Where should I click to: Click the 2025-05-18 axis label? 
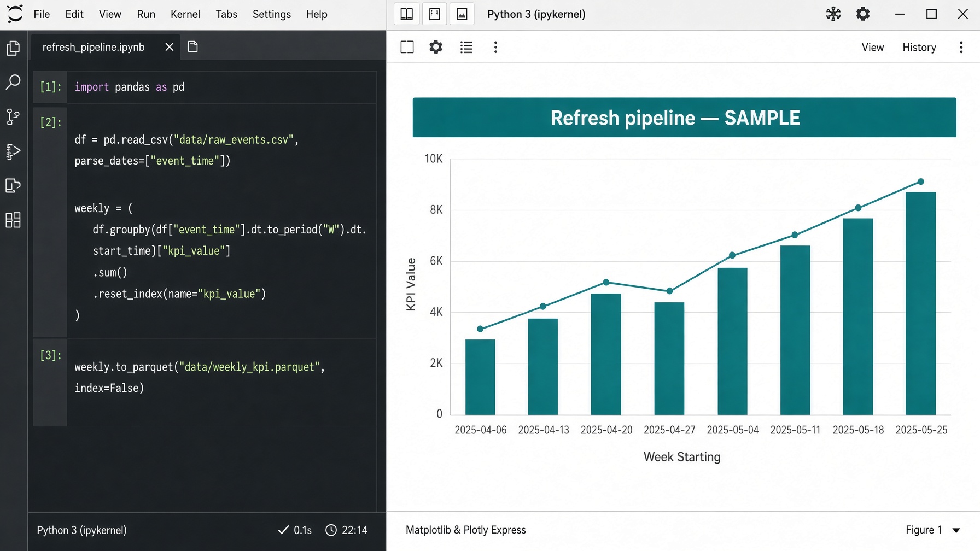point(858,430)
